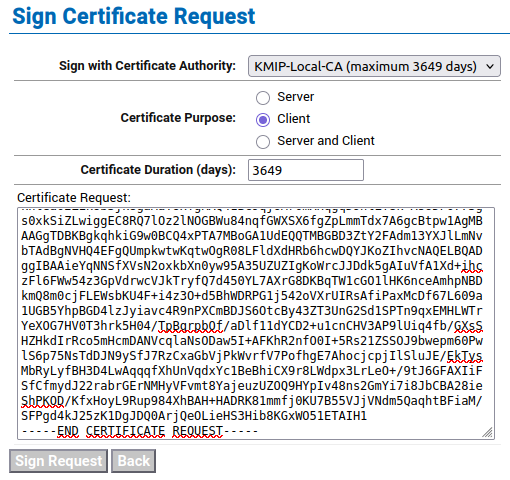Viewport: 510px width, 480px height.
Task: Click the "Client" option label text
Action: click(x=294, y=119)
